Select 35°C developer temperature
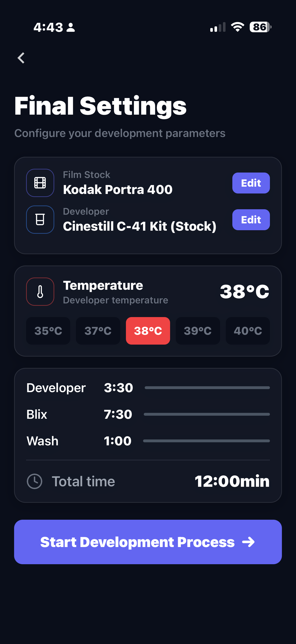This screenshot has width=296, height=644. (48, 331)
